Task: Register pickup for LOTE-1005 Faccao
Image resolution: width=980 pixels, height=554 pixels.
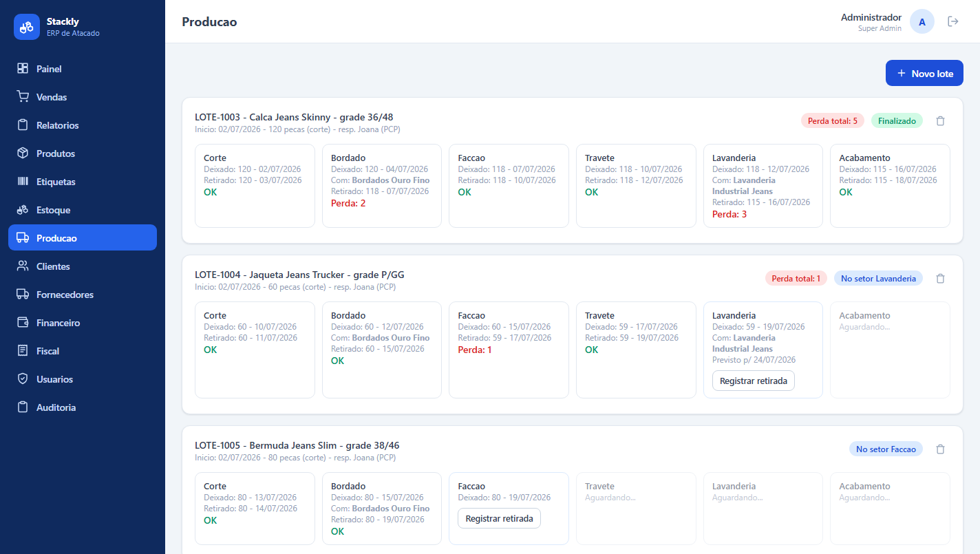Action: point(500,518)
